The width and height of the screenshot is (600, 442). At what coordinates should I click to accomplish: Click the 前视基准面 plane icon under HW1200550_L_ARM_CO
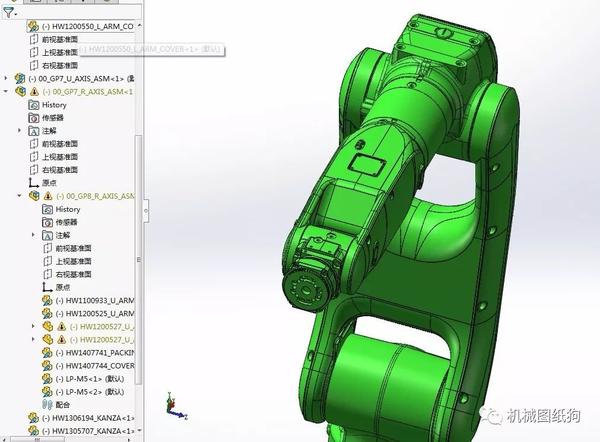tap(34, 39)
